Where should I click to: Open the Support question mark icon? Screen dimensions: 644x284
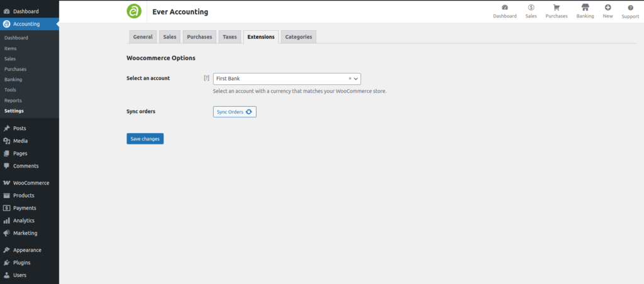tap(630, 8)
